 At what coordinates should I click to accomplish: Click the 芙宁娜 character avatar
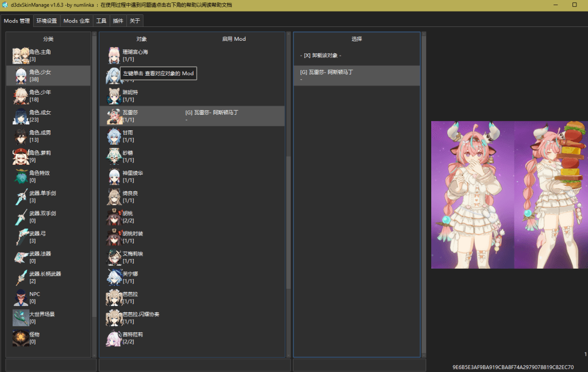pos(114,277)
